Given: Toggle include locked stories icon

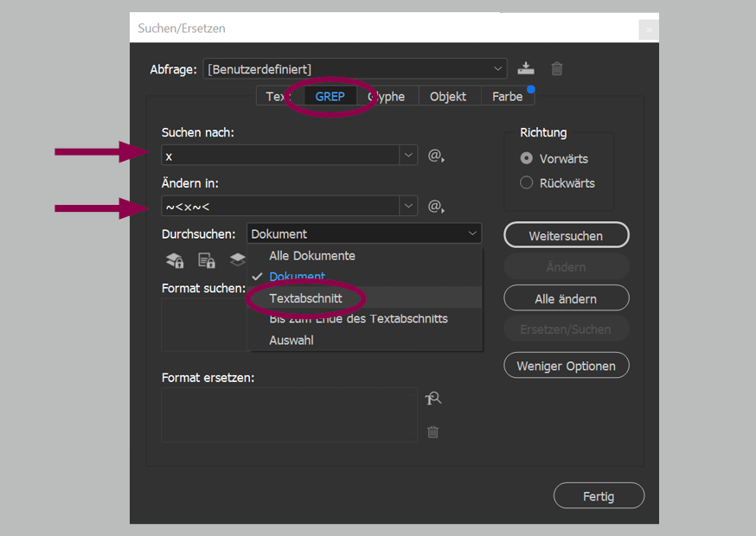Looking at the screenshot, I should pos(207,260).
